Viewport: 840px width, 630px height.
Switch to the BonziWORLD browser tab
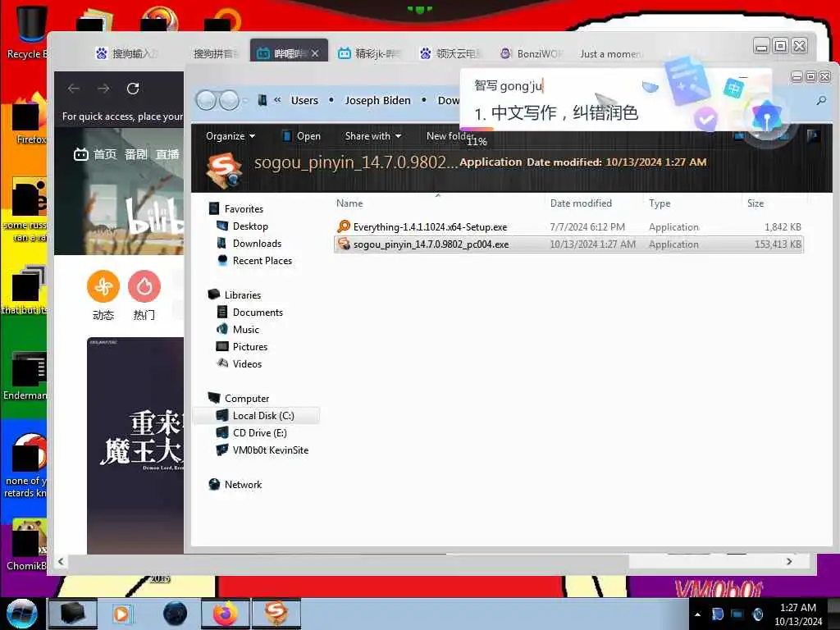click(x=532, y=53)
